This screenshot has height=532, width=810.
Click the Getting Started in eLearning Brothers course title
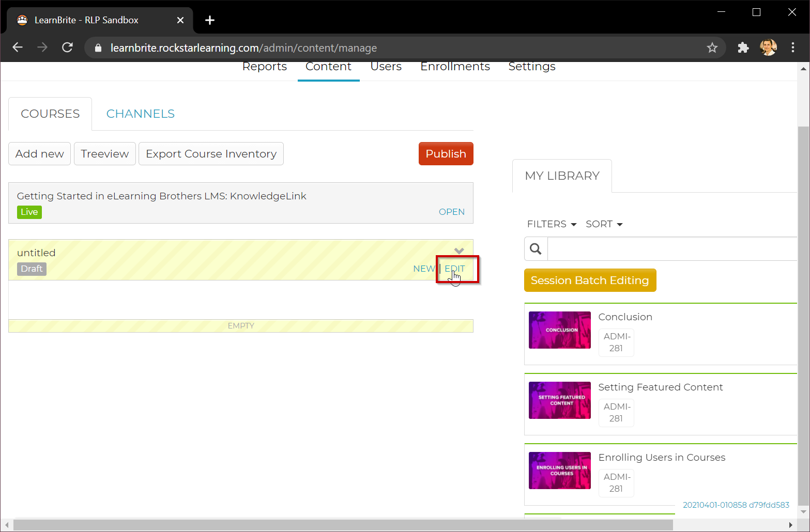pos(162,196)
